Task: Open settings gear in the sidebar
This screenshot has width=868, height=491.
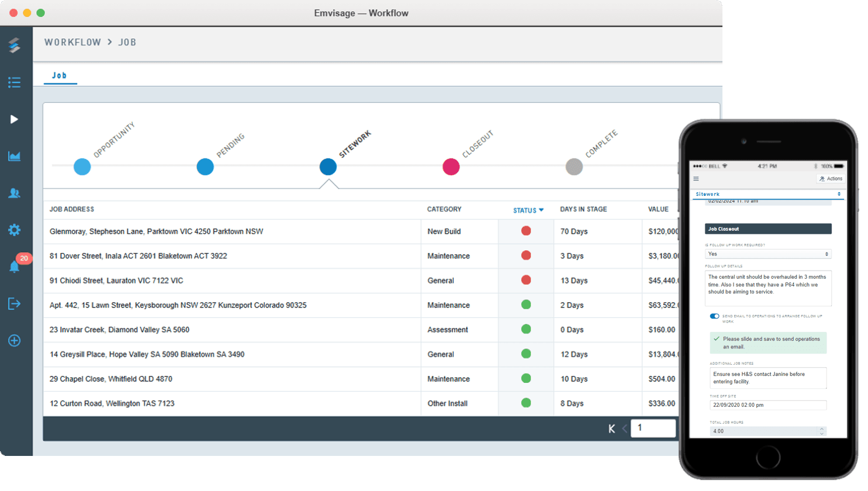Action: click(x=15, y=230)
